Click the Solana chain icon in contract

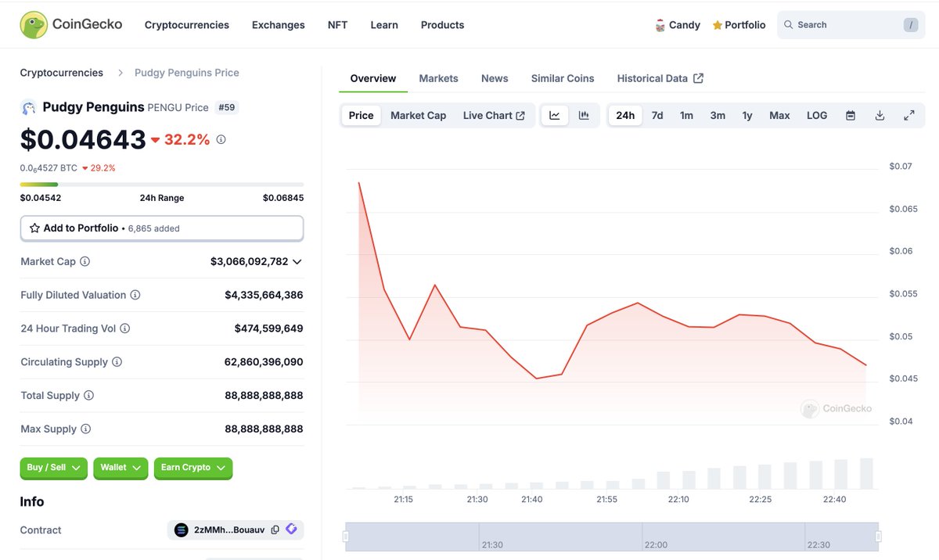[x=182, y=530]
